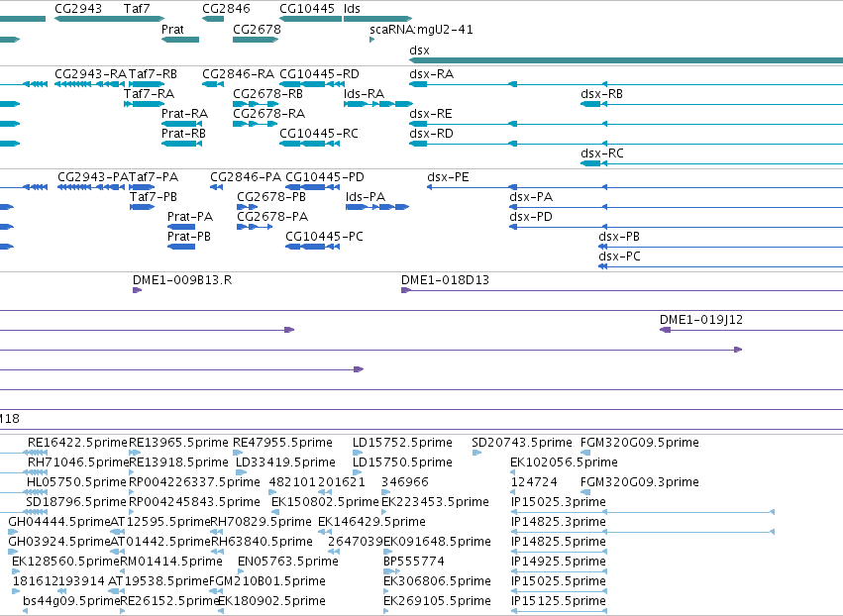Select the DME1-009B13.R clone label
843x616 pixels.
tap(182, 280)
